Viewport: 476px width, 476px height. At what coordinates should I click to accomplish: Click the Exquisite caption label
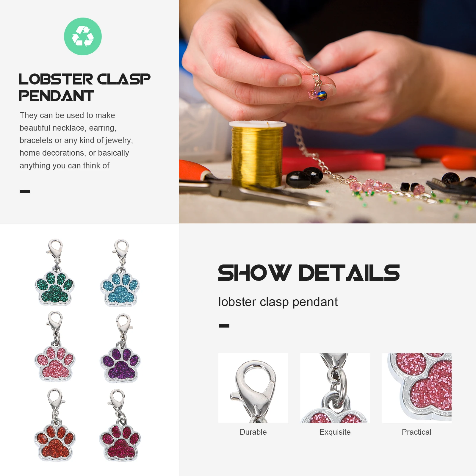(335, 432)
